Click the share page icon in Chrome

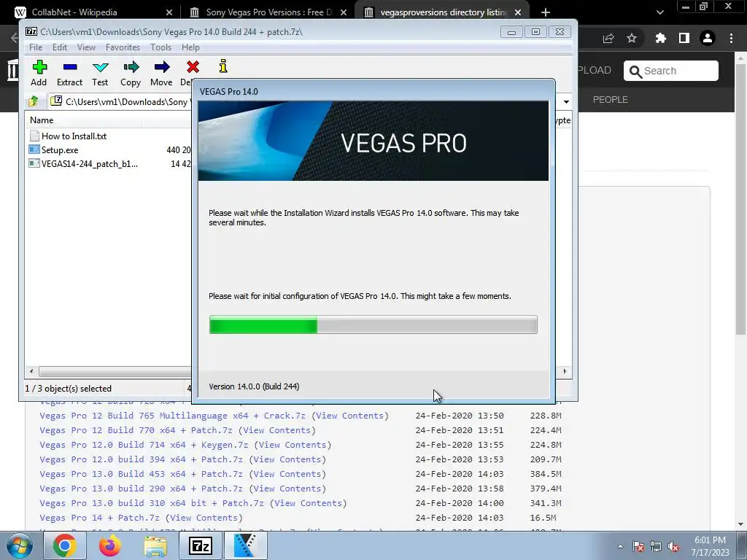click(608, 39)
